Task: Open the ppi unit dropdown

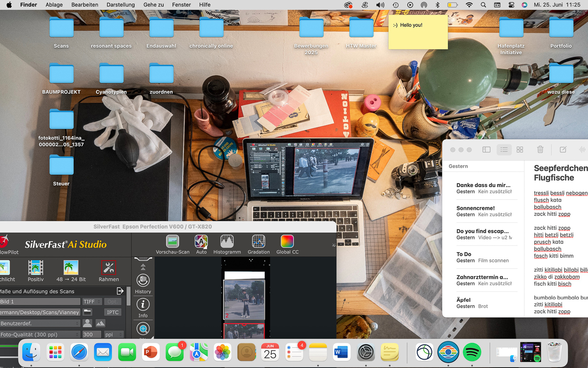Action: point(113,335)
